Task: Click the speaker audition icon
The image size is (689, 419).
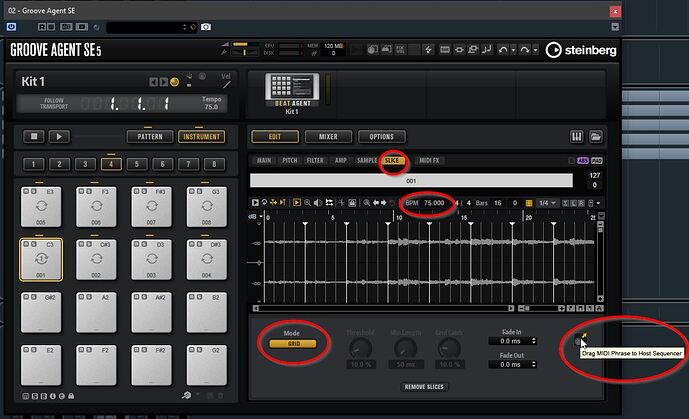Action: click(318, 202)
